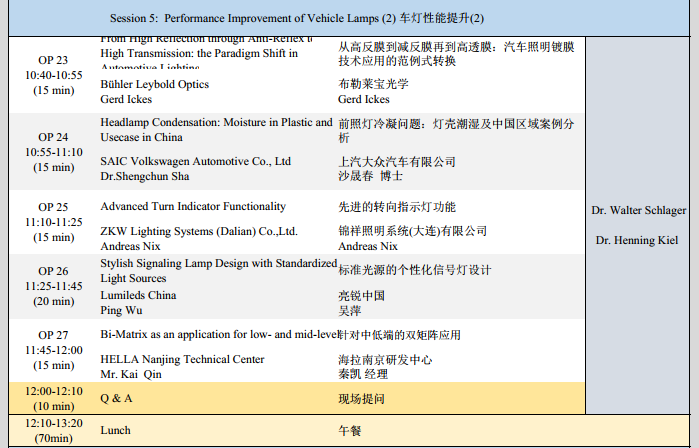699x448 pixels.
Task: Select Chinese company '亮锐中国'
Action: click(x=361, y=296)
